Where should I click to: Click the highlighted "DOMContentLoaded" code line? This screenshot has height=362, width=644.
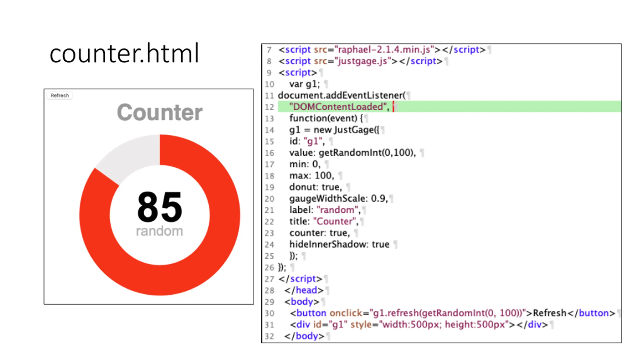pos(449,107)
